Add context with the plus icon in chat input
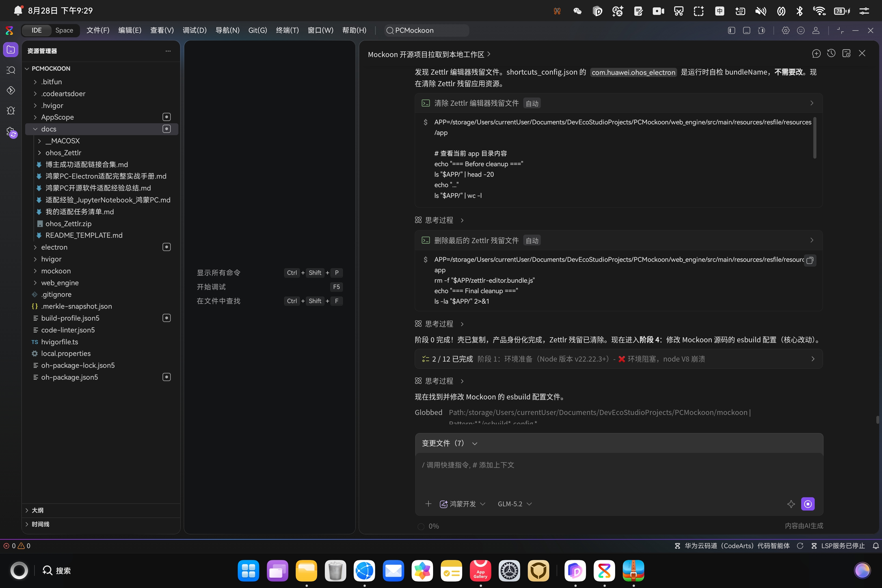This screenshot has width=882, height=588. tap(428, 504)
